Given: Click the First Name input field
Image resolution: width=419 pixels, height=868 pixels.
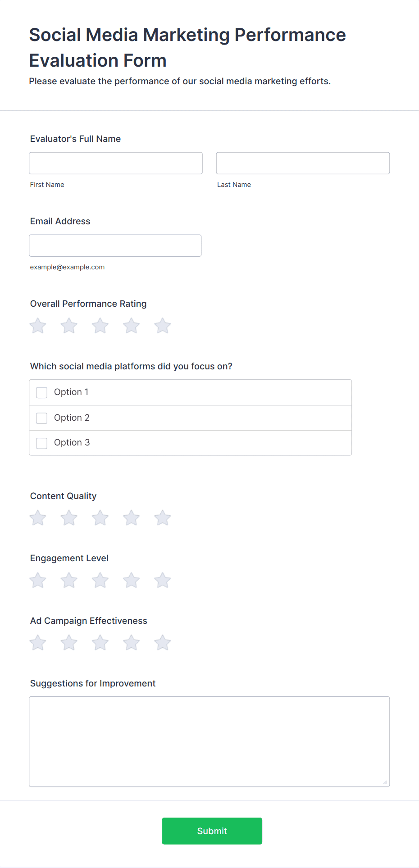Looking at the screenshot, I should click(x=116, y=163).
